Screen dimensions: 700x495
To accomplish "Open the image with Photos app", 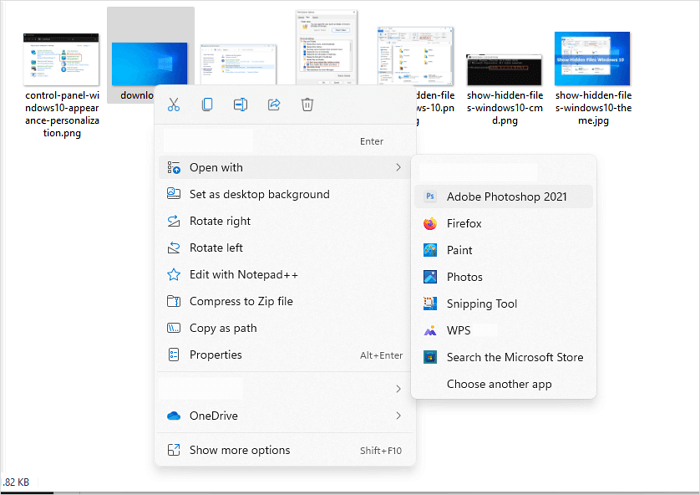I will (x=464, y=277).
